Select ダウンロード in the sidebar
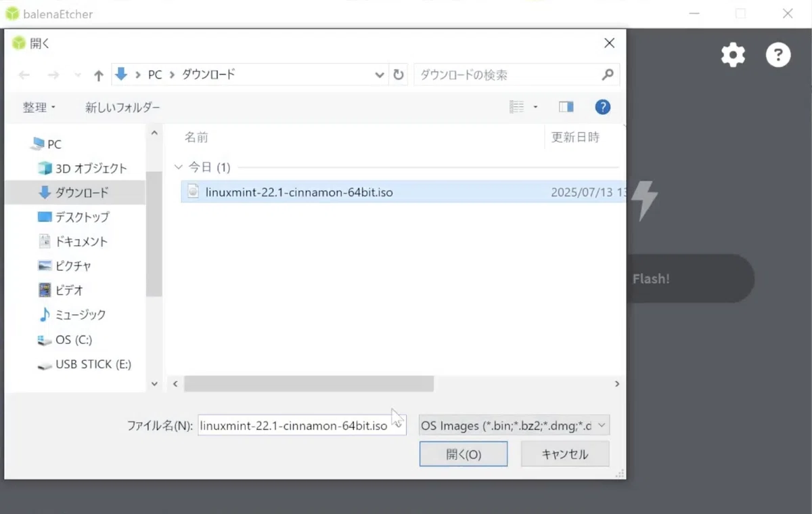This screenshot has height=514, width=812. 74,193
